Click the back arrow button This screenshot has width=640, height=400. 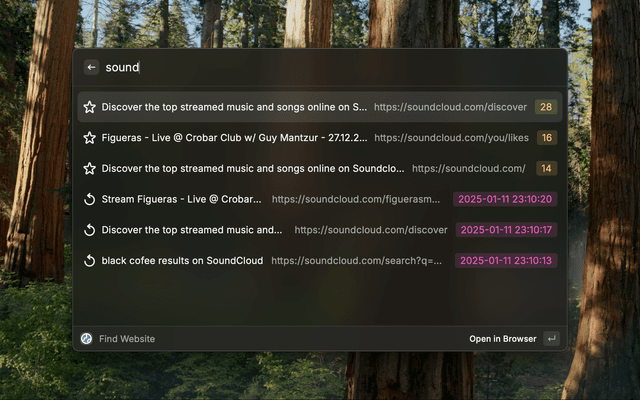[91, 67]
